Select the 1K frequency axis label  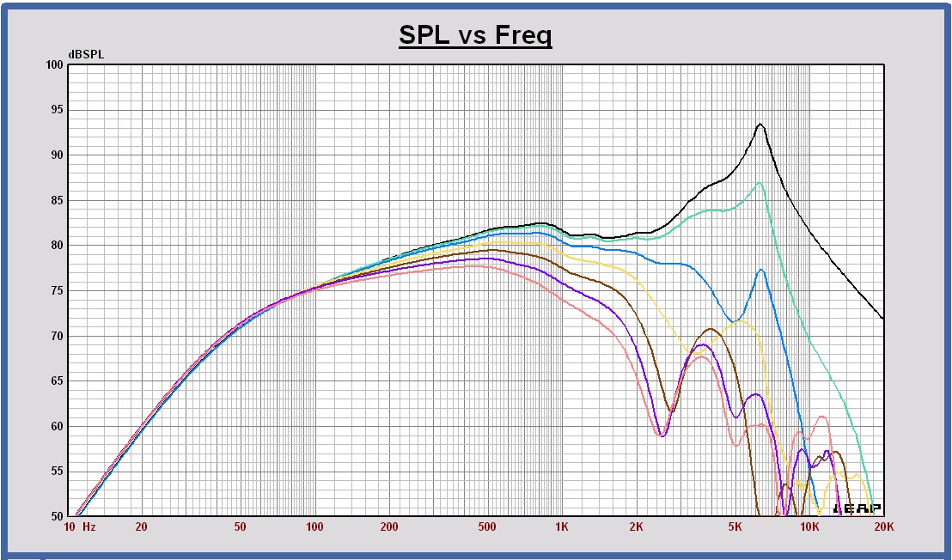(x=562, y=527)
